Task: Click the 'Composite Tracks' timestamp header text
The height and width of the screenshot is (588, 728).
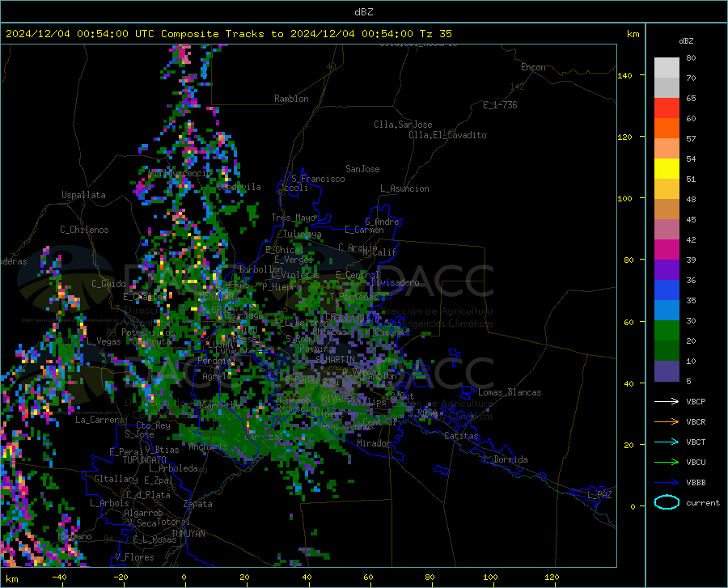Action: pos(228,34)
